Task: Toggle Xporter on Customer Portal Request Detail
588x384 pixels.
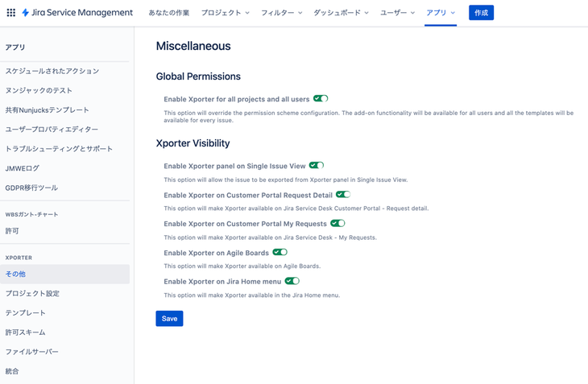Action: tap(343, 195)
